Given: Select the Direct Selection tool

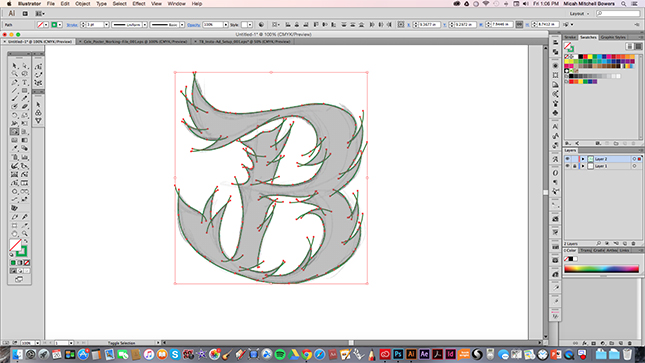Looking at the screenshot, I should click(25, 66).
